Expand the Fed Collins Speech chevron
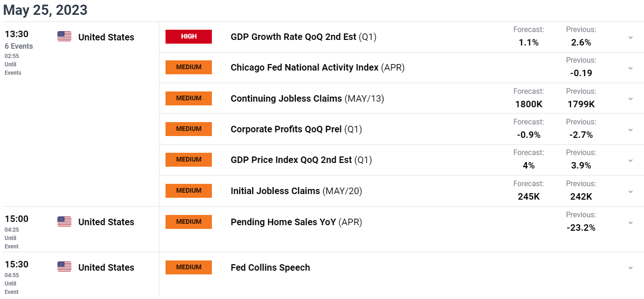Viewport: 644px width, 299px height. (631, 268)
